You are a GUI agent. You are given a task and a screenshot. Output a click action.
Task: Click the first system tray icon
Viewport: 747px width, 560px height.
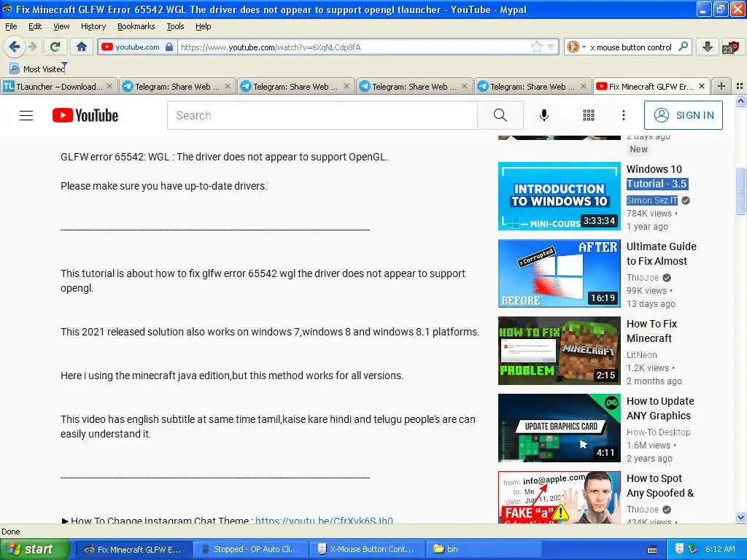pyautogui.click(x=679, y=550)
